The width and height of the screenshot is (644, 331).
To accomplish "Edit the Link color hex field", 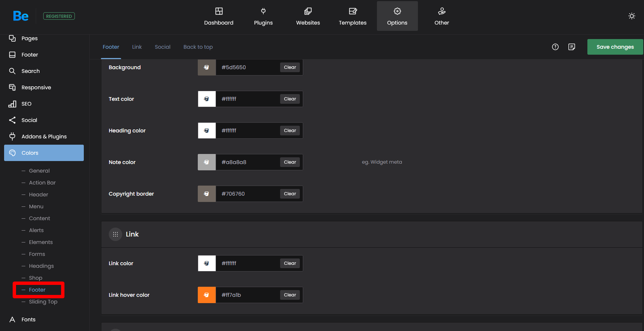I will pyautogui.click(x=248, y=263).
